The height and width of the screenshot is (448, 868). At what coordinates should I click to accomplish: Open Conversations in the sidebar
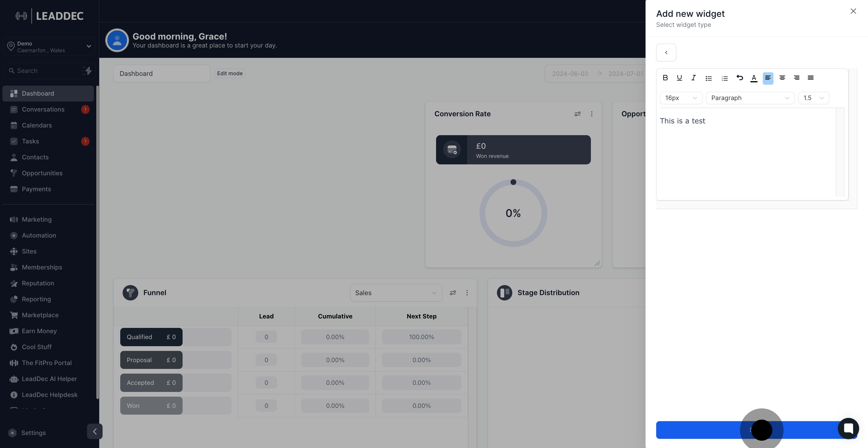[x=43, y=109]
